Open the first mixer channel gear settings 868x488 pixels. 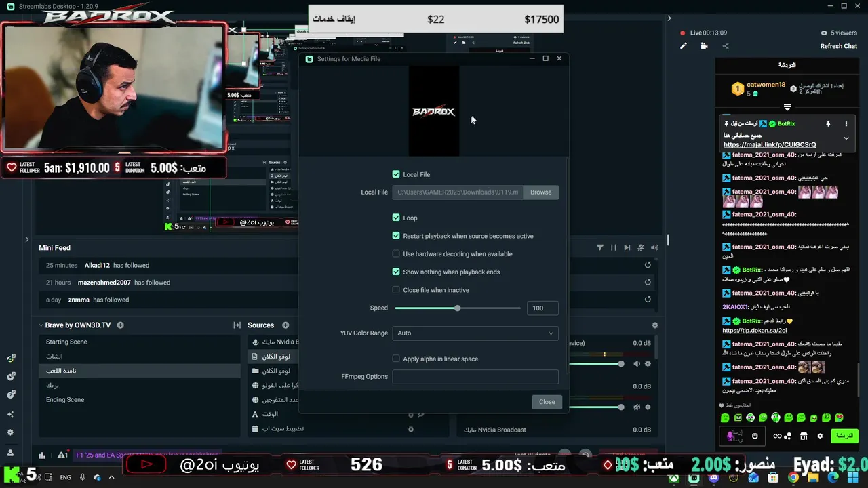tap(648, 364)
